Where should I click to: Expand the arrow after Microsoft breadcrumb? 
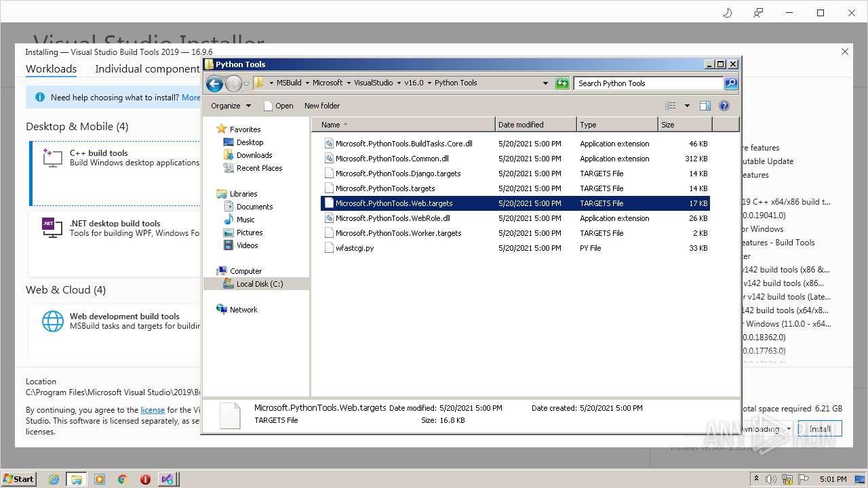349,83
